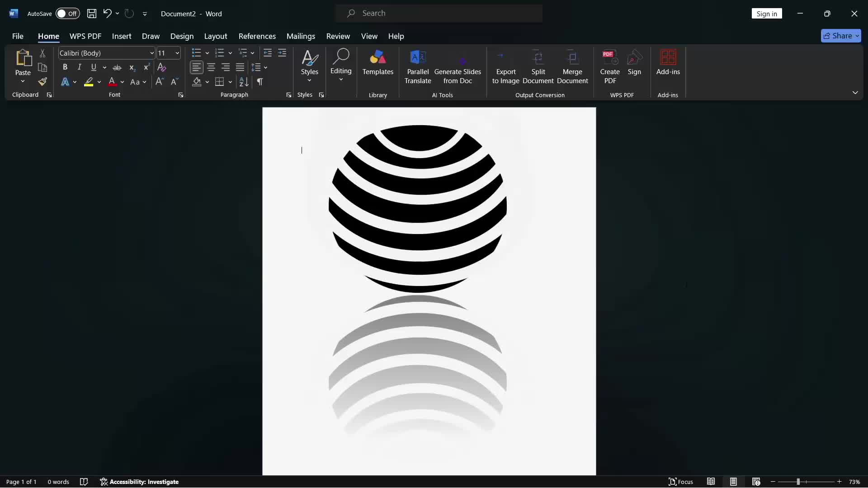
Task: Expand the Paste options arrow
Action: (23, 81)
